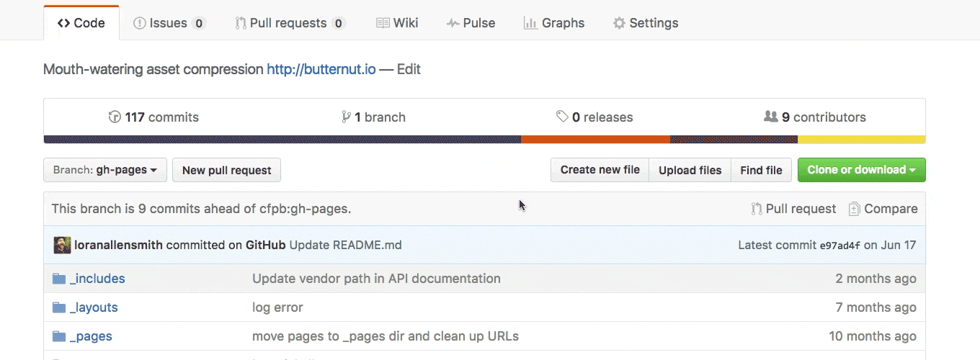This screenshot has height=360, width=980.
Task: Click the Compare file-diff icon
Action: click(854, 209)
